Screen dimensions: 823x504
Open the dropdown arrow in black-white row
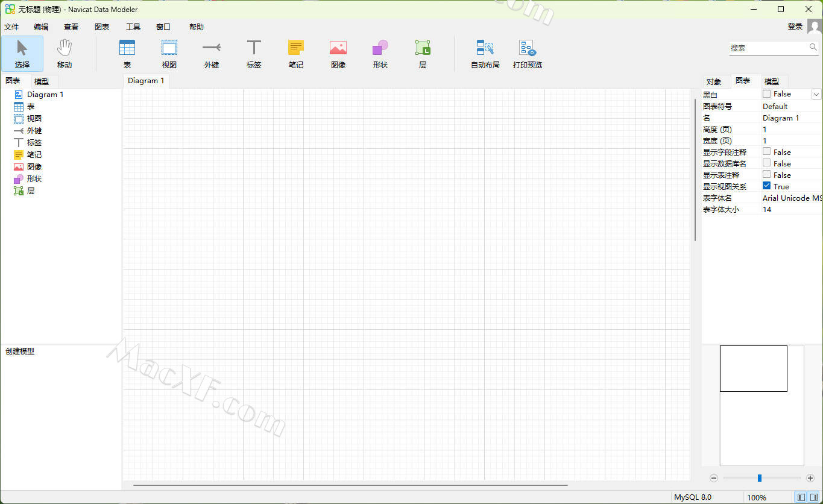point(816,94)
